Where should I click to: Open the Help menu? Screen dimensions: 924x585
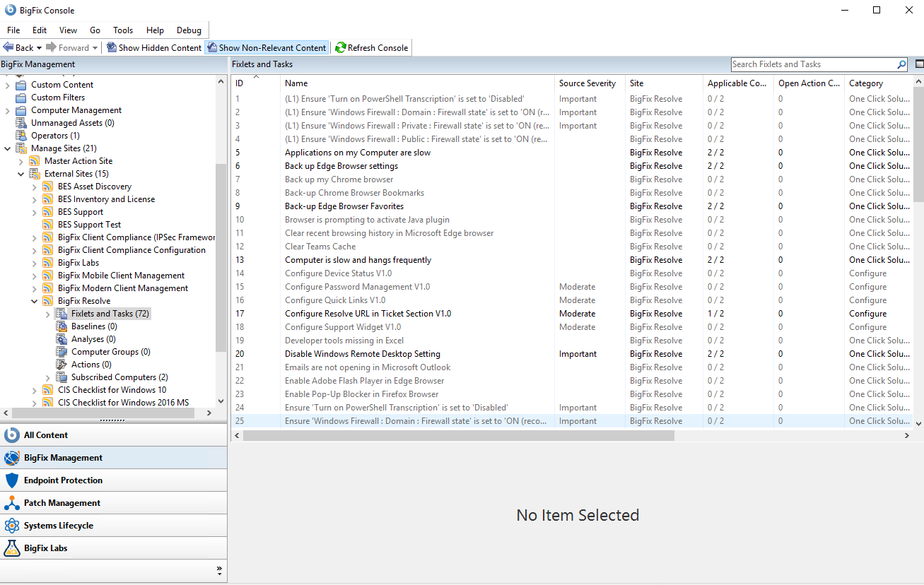click(x=155, y=30)
